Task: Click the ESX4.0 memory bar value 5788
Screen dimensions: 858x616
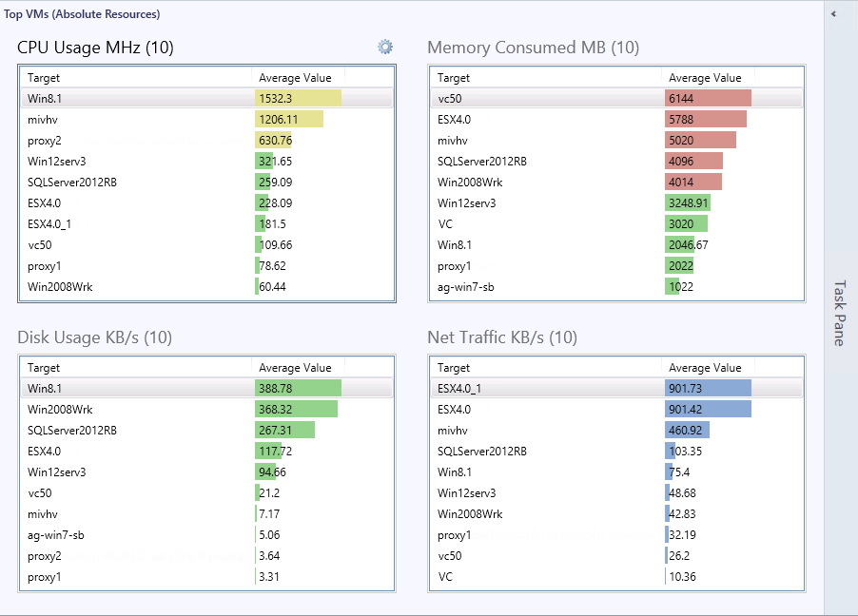Action: click(x=705, y=119)
